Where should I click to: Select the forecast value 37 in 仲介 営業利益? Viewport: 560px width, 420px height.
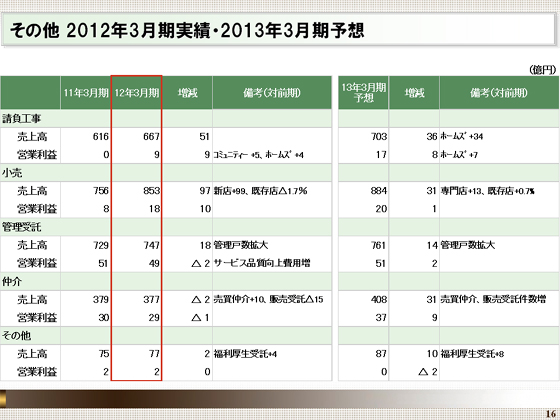[381, 318]
